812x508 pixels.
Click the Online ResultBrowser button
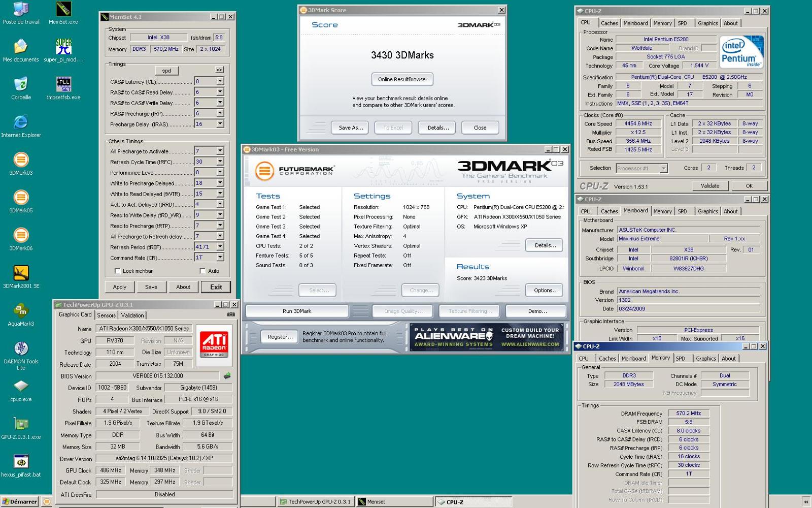402,79
